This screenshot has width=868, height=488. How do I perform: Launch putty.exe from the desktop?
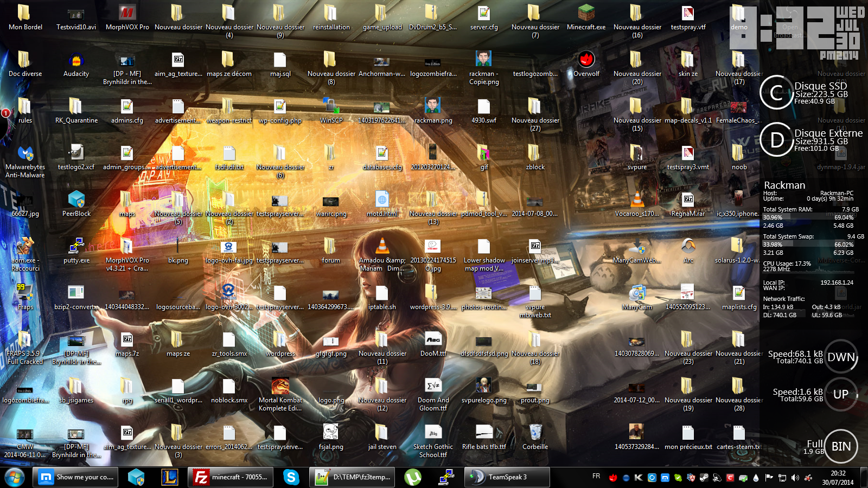(x=76, y=251)
